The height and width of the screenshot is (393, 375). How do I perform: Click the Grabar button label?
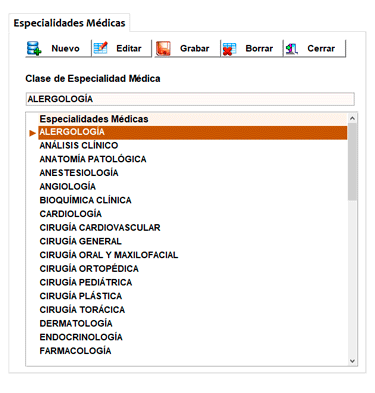(194, 48)
